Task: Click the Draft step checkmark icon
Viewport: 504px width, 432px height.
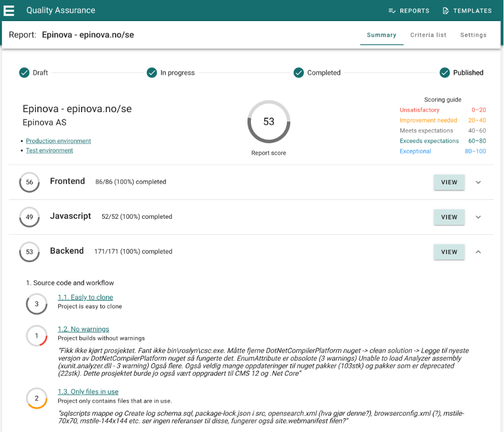Action: coord(24,73)
